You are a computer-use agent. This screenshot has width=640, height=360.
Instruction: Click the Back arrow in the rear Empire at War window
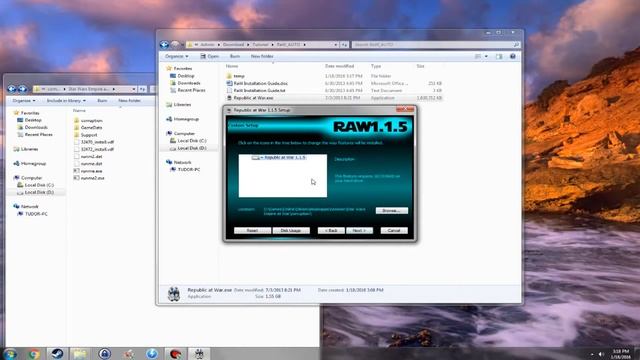[12, 89]
